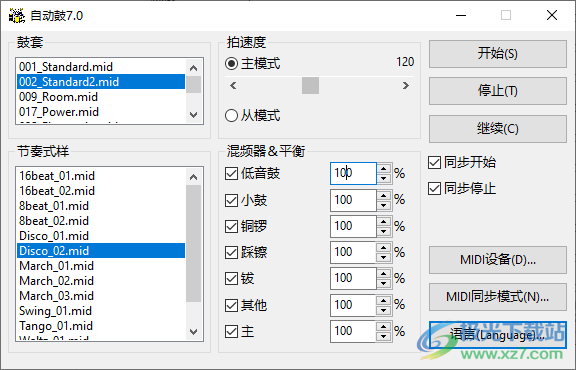Uncheck 同步停止 checkbox

(x=435, y=188)
